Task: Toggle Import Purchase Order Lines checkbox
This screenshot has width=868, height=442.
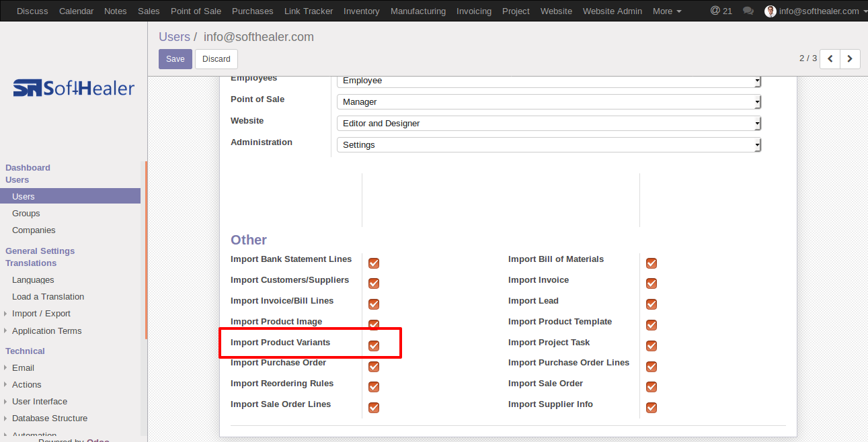Action: click(652, 367)
